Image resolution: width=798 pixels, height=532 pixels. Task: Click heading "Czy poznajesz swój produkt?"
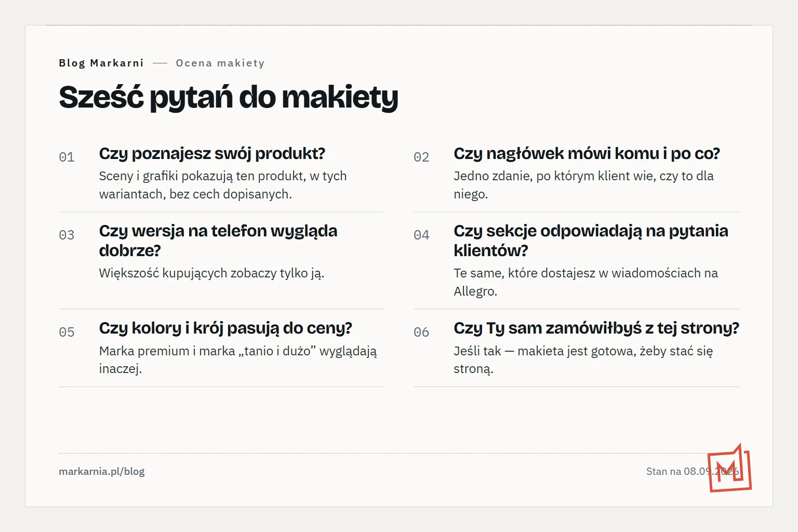tap(212, 154)
